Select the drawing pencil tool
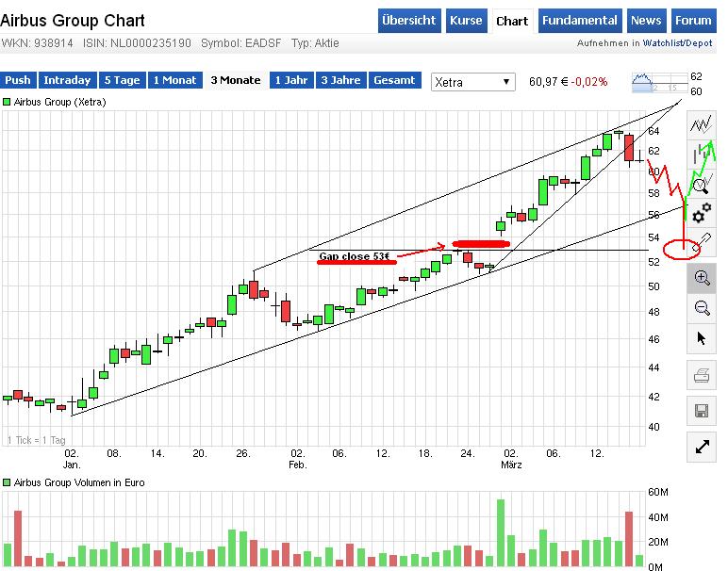 coord(702,243)
